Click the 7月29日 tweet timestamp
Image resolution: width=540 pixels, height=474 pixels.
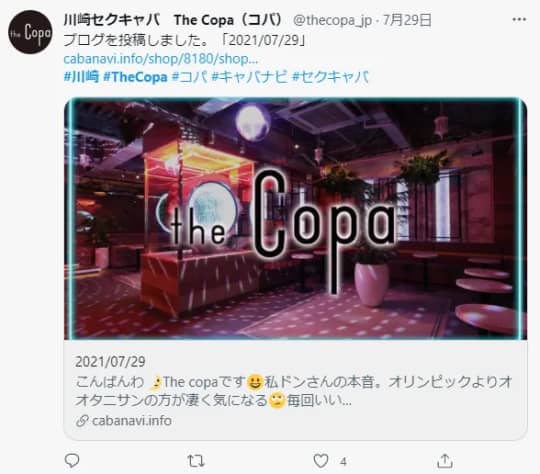coord(407,20)
